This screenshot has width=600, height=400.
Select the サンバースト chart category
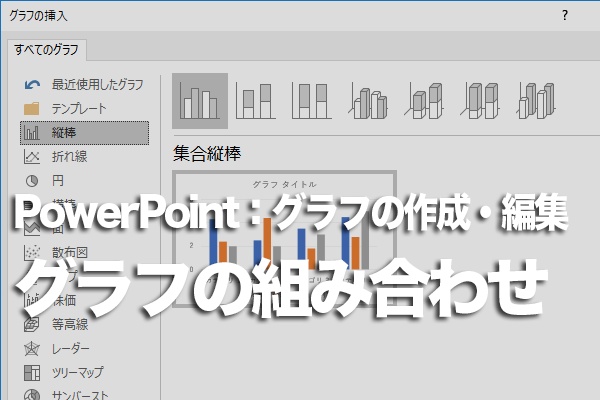(84, 394)
